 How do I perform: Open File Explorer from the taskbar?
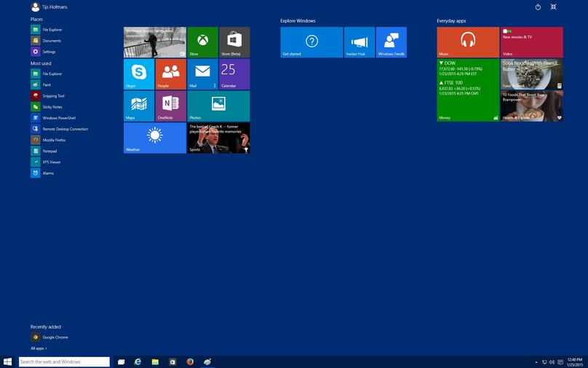click(155, 361)
